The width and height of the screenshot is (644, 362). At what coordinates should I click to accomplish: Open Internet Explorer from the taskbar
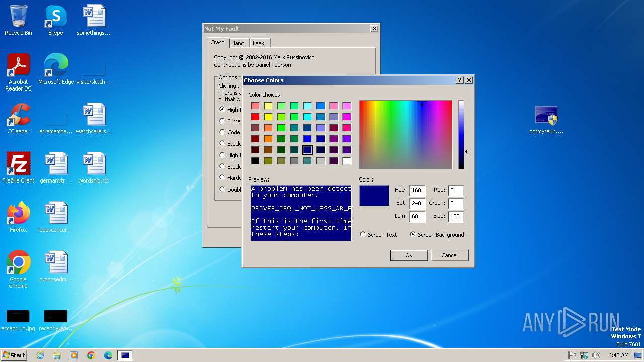pyautogui.click(x=40, y=355)
